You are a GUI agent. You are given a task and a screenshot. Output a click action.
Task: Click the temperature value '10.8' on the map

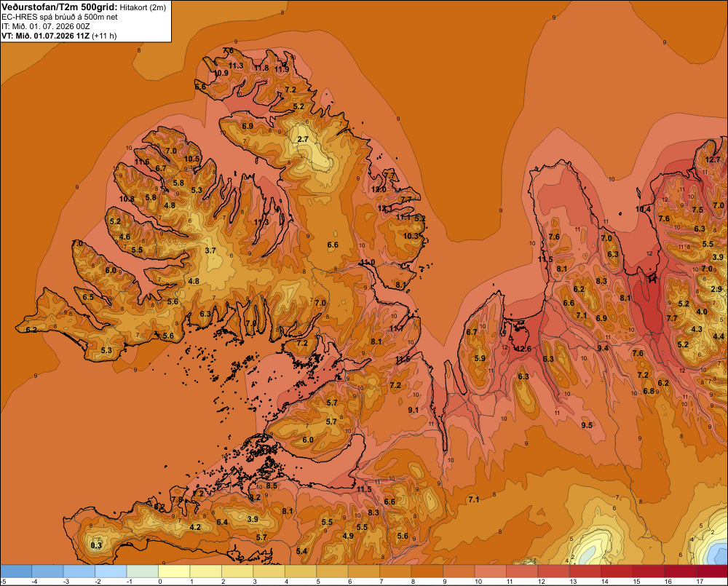[127, 199]
